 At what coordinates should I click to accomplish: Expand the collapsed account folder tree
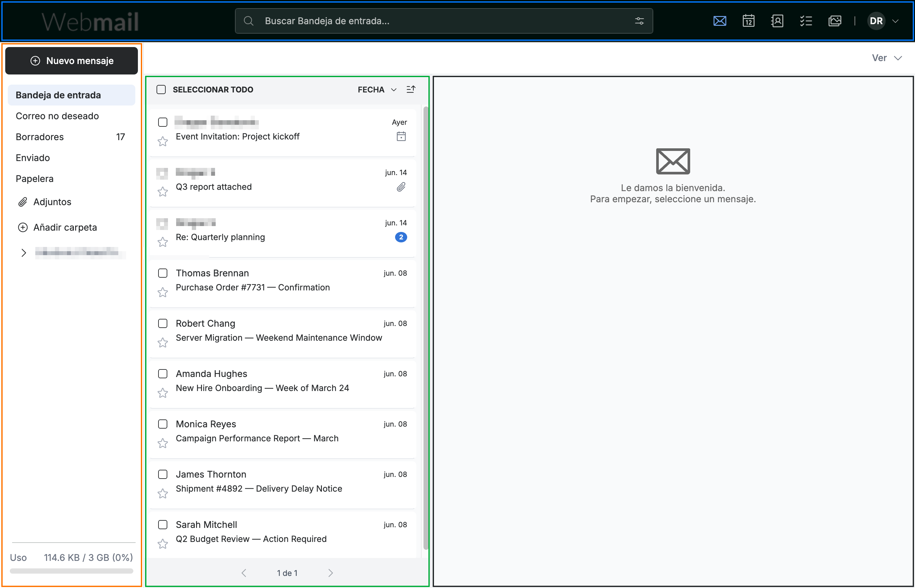point(24,253)
